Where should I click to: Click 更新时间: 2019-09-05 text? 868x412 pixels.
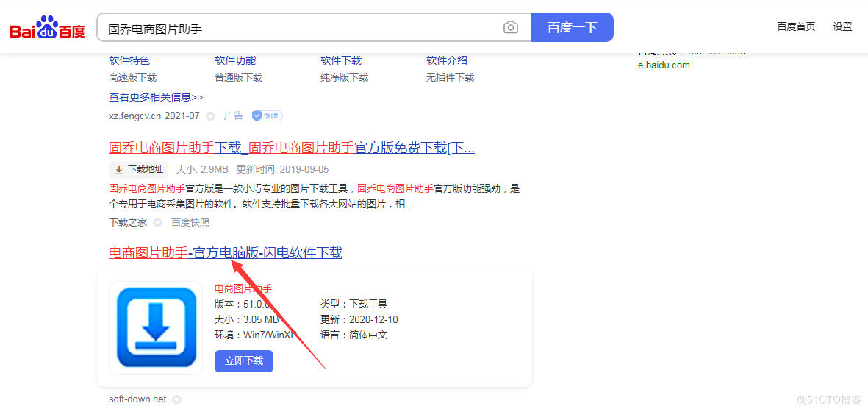click(282, 169)
